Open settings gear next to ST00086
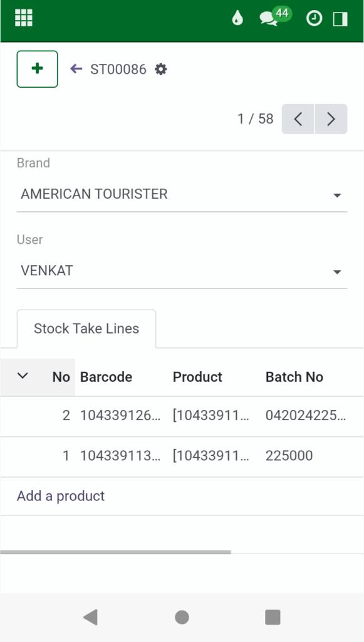Screen dimensions: 364x642 pyautogui.click(x=160, y=69)
